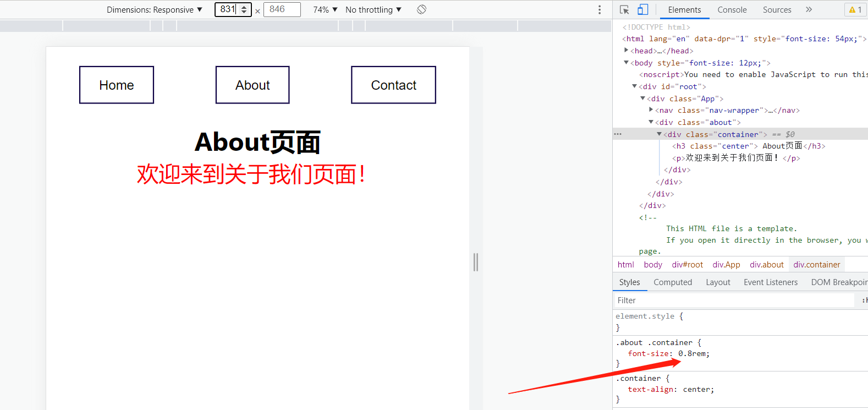The width and height of the screenshot is (868, 410).
Task: Select html in the breadcrumb bar
Action: point(625,265)
